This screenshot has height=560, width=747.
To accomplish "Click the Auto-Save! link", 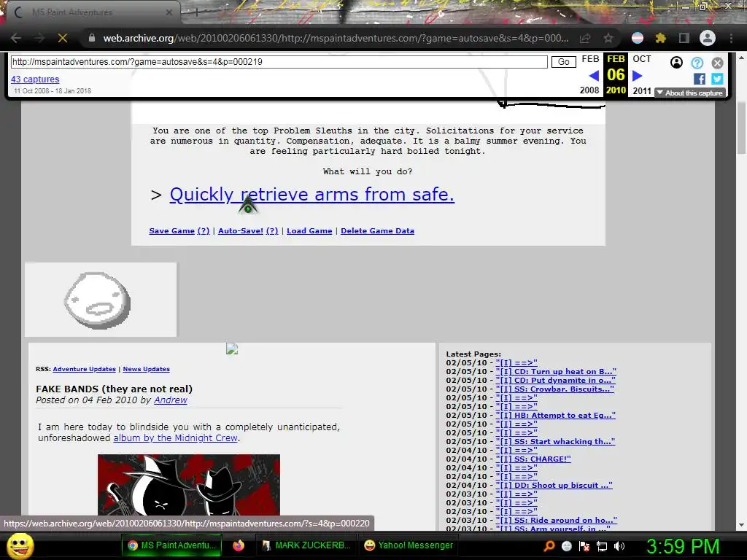I will tap(241, 231).
